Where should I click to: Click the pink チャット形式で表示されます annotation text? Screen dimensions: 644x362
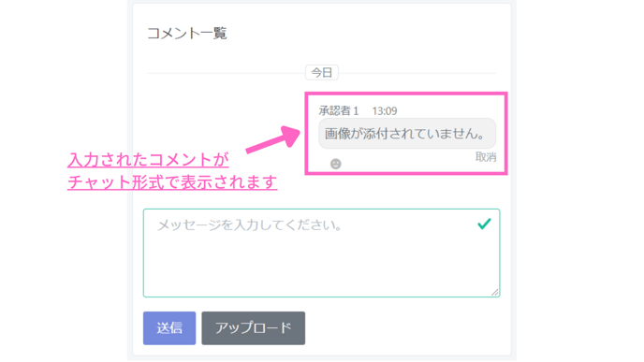click(x=172, y=181)
